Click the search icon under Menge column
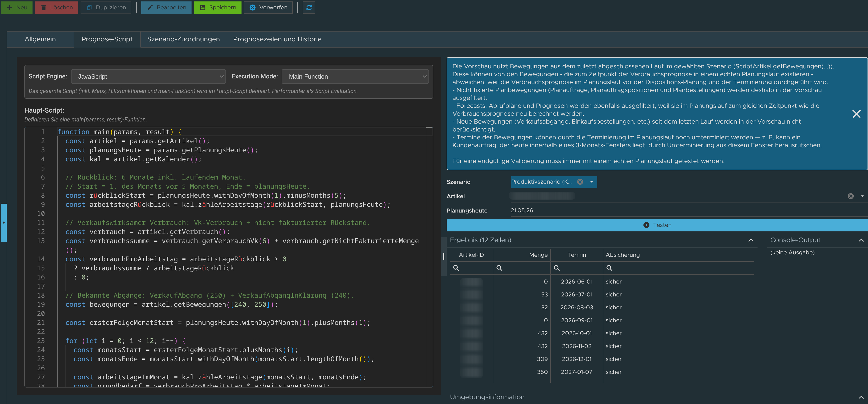 click(499, 268)
